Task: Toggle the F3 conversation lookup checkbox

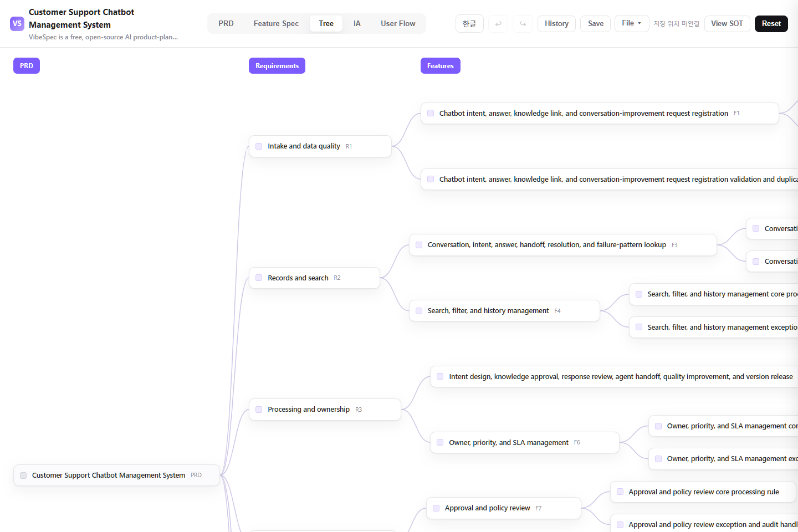Action: pyautogui.click(x=419, y=245)
